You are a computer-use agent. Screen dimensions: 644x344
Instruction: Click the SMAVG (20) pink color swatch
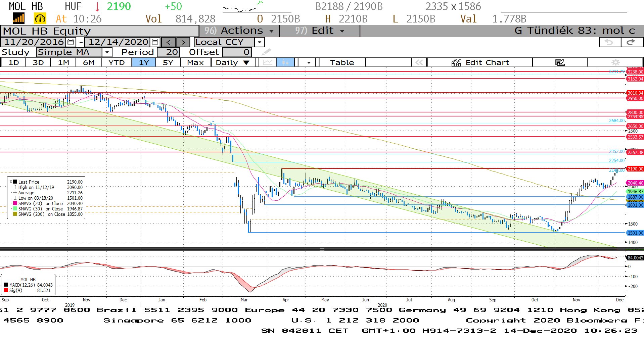[x=15, y=203]
